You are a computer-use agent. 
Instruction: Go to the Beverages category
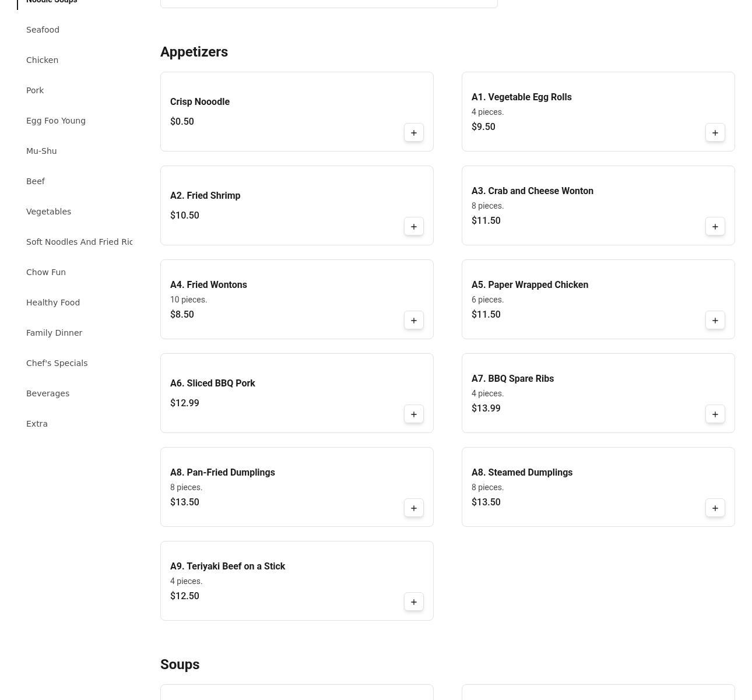(x=48, y=393)
